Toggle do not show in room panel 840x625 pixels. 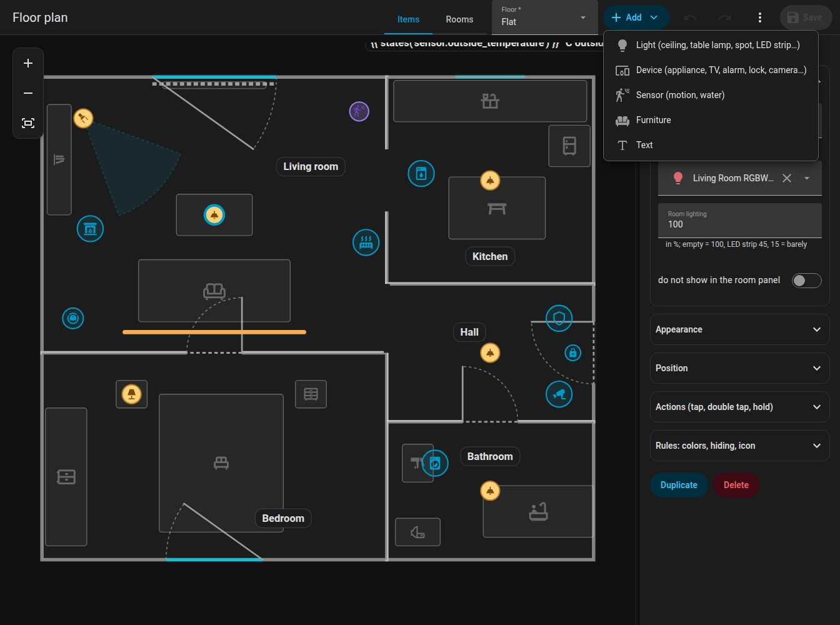coord(806,281)
